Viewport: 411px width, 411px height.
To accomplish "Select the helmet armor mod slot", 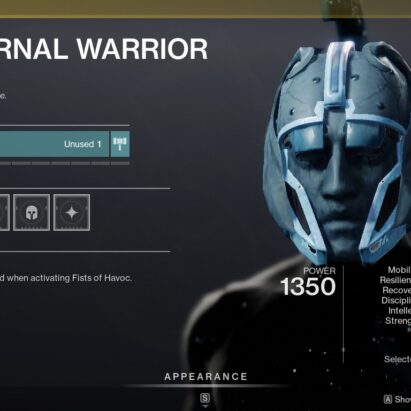I will click(32, 213).
